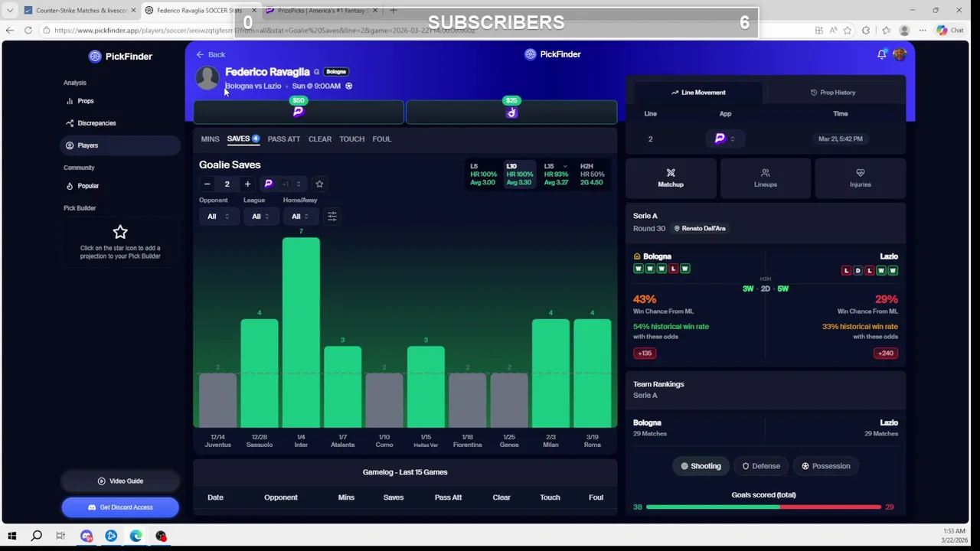Sort gamelog by Saves column
Viewport: 980px width, 551px height.
pos(394,497)
